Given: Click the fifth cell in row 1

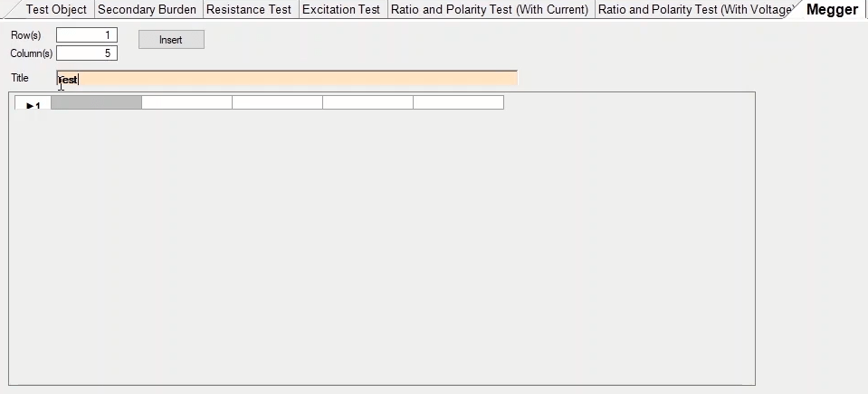Looking at the screenshot, I should pyautogui.click(x=458, y=102).
